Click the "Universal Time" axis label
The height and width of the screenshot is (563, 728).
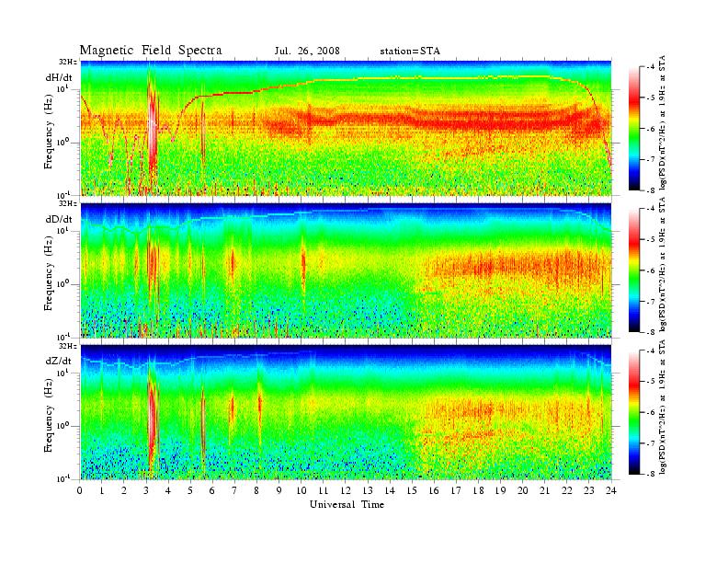347,504
